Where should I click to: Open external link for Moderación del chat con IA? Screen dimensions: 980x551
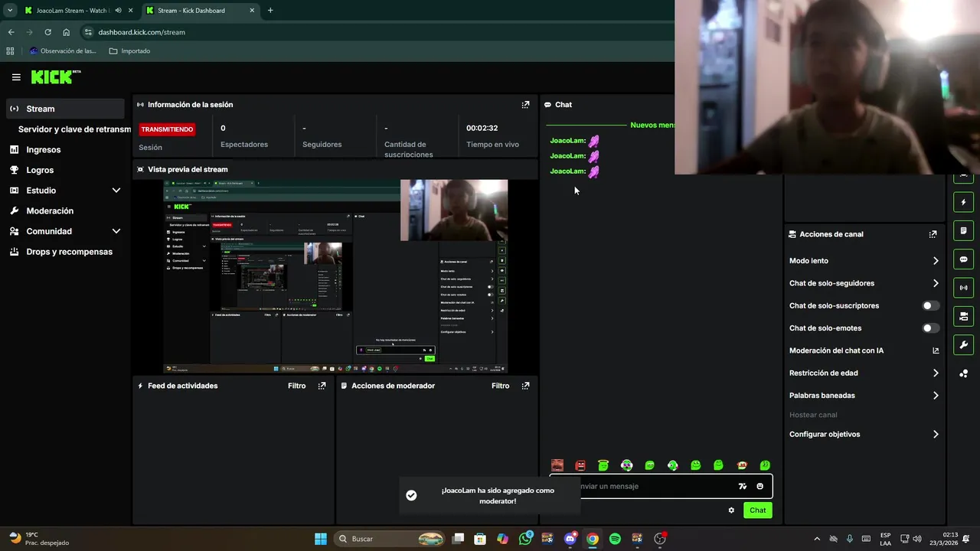pyautogui.click(x=936, y=350)
